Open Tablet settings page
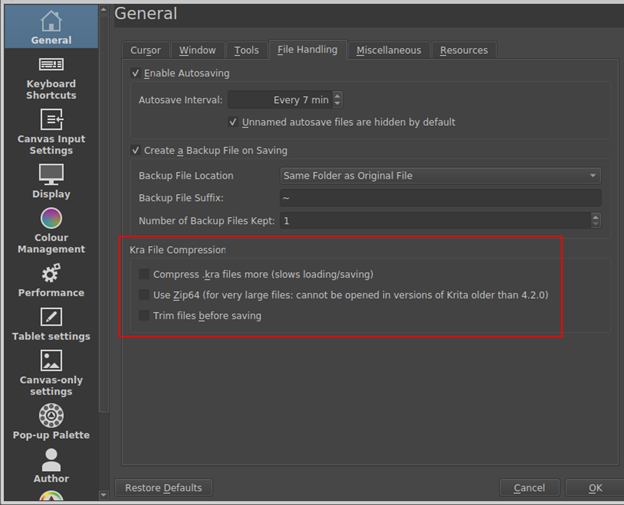624x505 pixels. point(51,324)
